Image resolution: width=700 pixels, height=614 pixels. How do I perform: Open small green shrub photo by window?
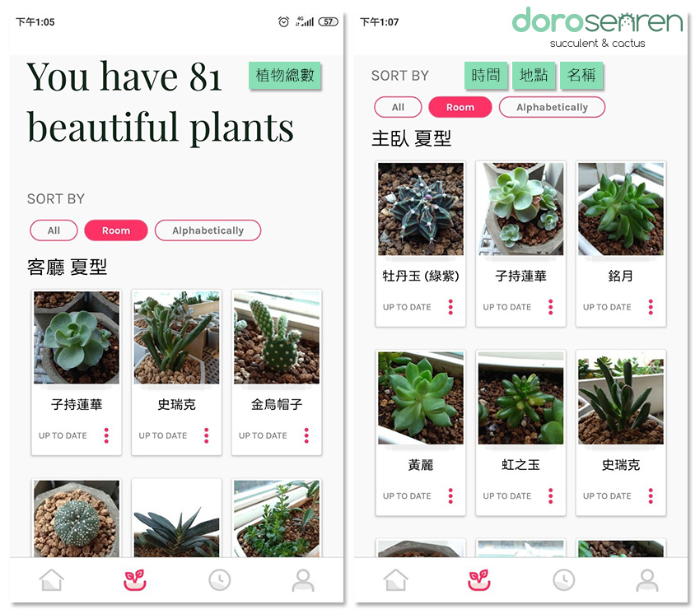(x=277, y=519)
